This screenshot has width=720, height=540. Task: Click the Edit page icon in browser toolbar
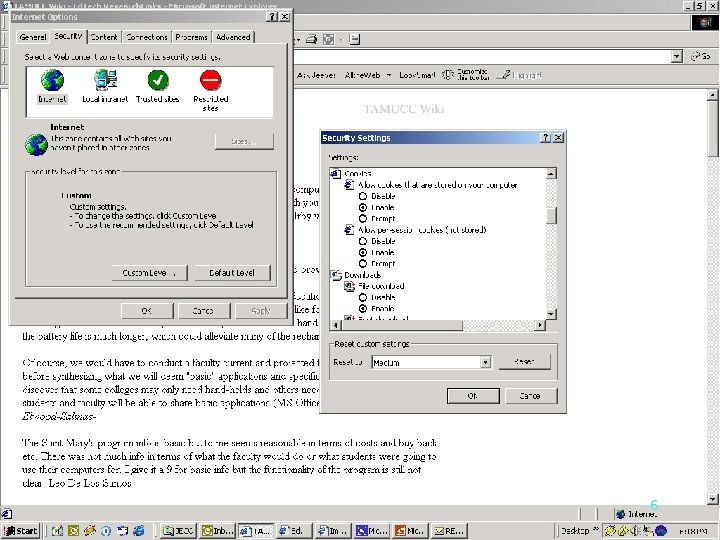click(328, 39)
